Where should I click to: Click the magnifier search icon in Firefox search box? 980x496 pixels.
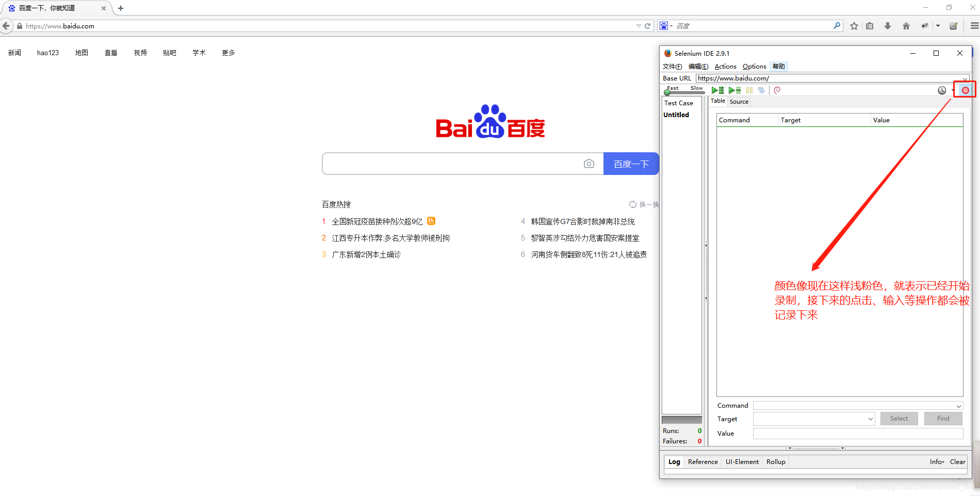(837, 25)
